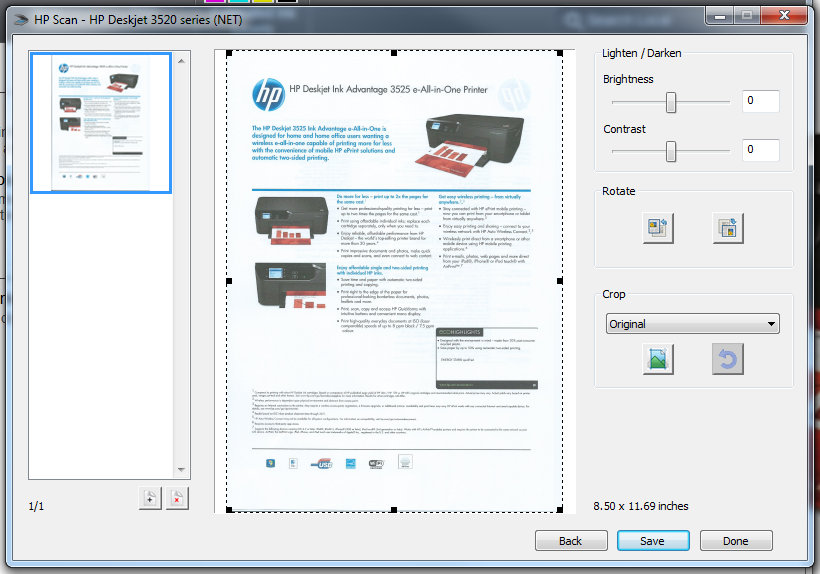Open the Crop Original dropdown
Viewport: 820px width, 574px height.
tap(692, 324)
